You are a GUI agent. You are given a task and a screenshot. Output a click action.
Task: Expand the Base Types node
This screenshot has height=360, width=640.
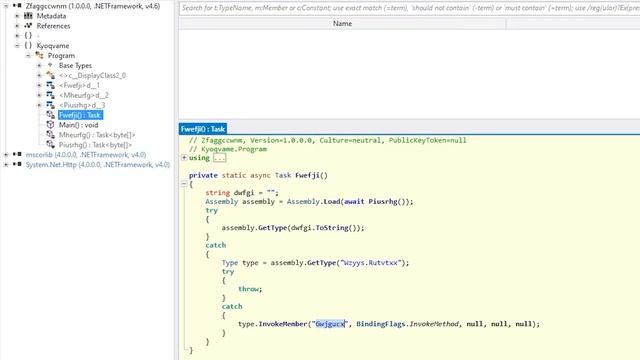(x=39, y=65)
